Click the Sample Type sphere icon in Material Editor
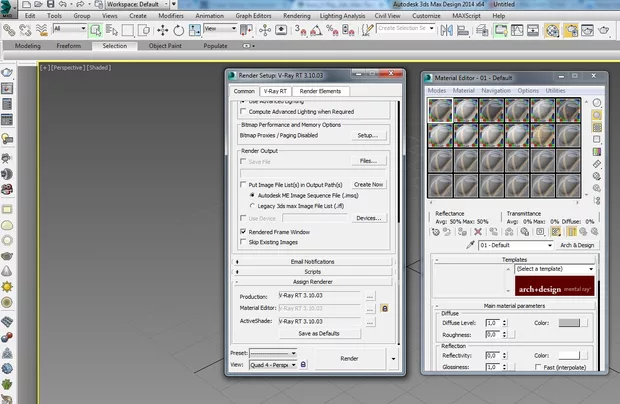This screenshot has height=404, width=620. click(597, 103)
